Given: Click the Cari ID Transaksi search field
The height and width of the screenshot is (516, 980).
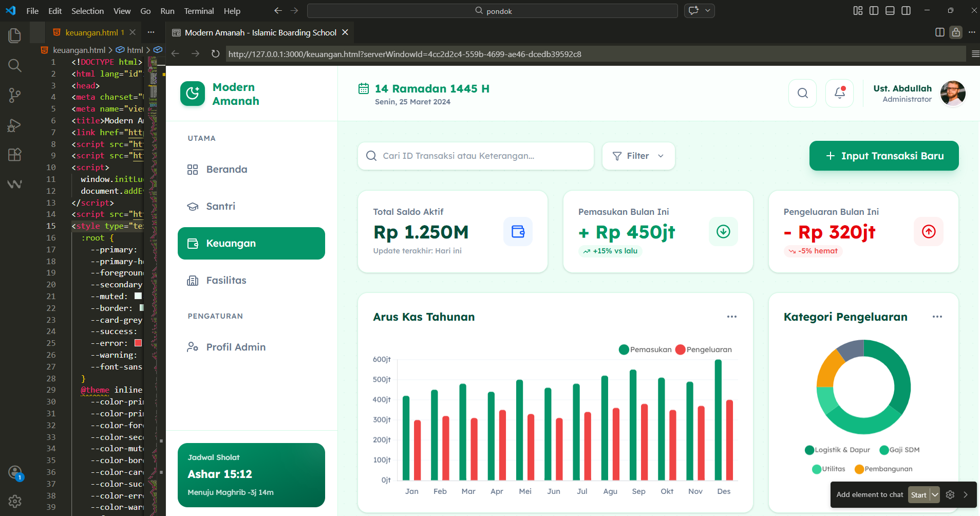Looking at the screenshot, I should click(x=475, y=156).
